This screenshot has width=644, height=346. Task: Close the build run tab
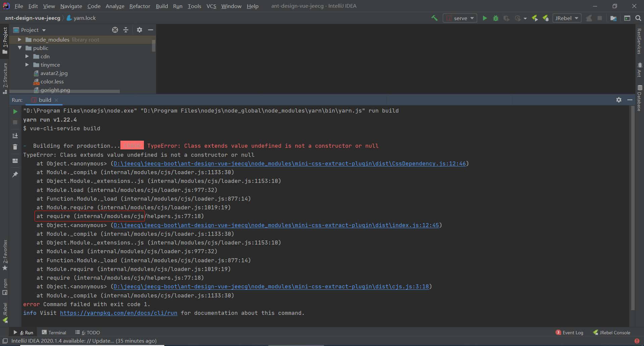(x=56, y=100)
